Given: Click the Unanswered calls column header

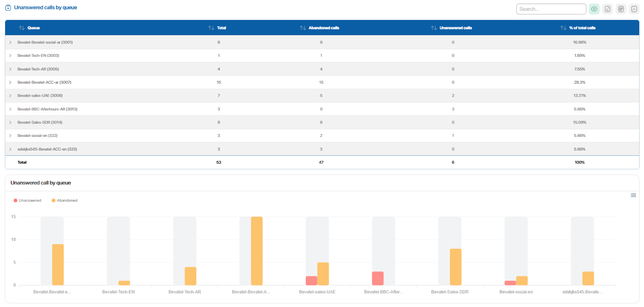Looking at the screenshot, I should coord(455,28).
